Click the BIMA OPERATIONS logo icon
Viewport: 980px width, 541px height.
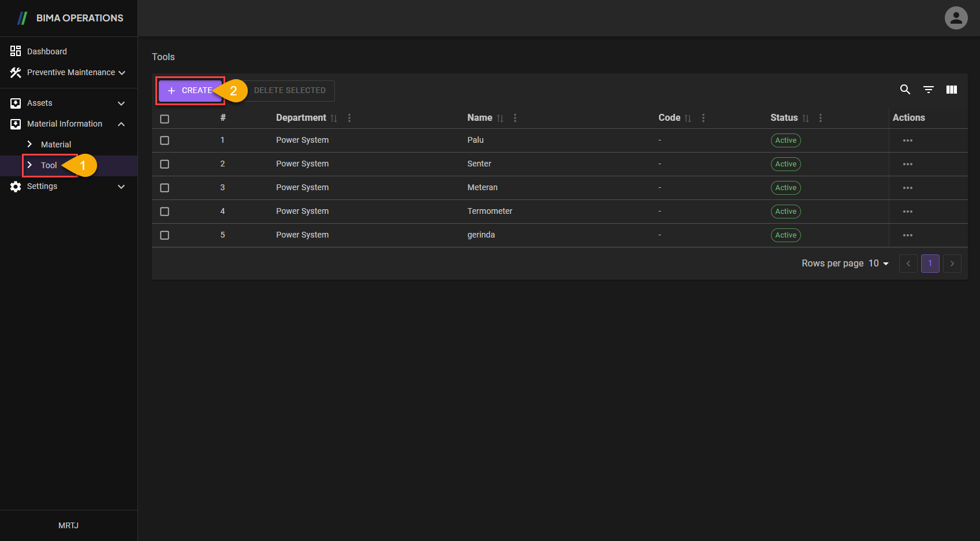click(22, 18)
